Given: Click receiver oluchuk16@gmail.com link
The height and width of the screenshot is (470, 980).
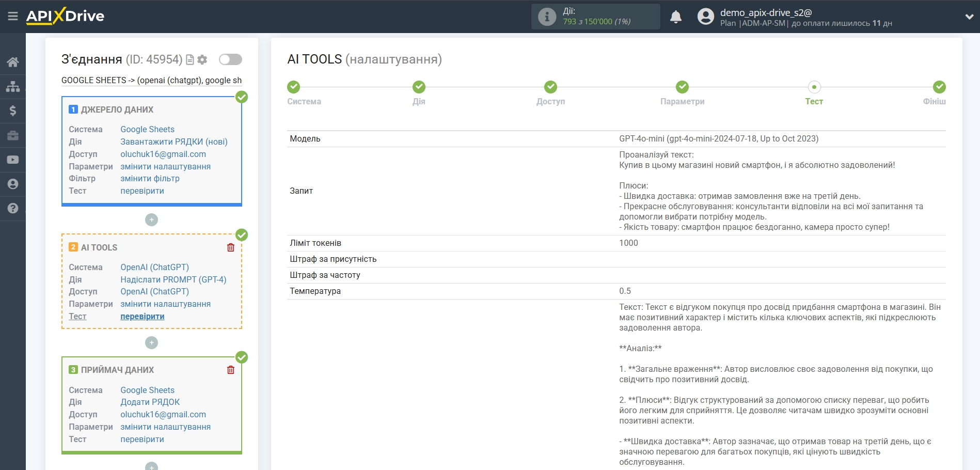Looking at the screenshot, I should point(163,415).
